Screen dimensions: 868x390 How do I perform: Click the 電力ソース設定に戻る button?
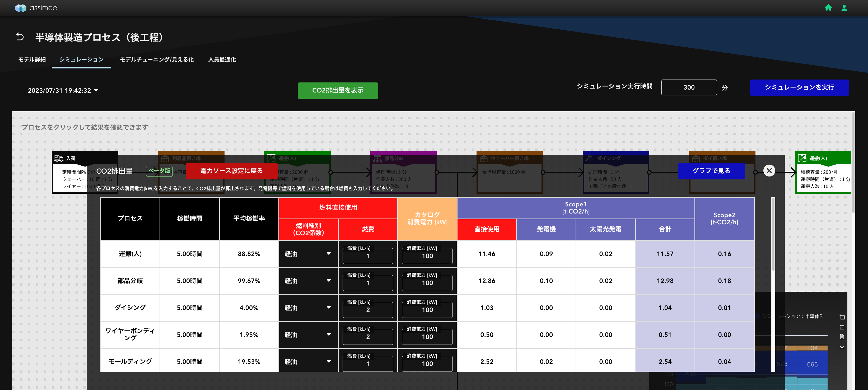point(231,171)
